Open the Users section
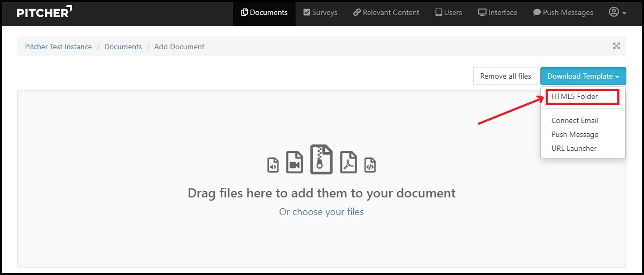Image resolution: width=644 pixels, height=275 pixels. click(448, 12)
